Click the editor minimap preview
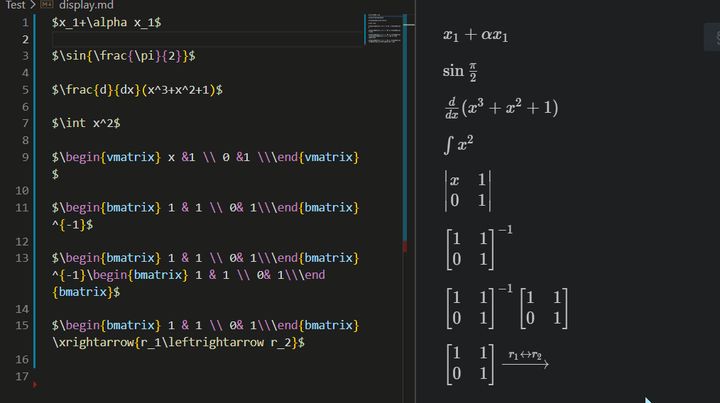The image size is (720, 403). coord(383,28)
